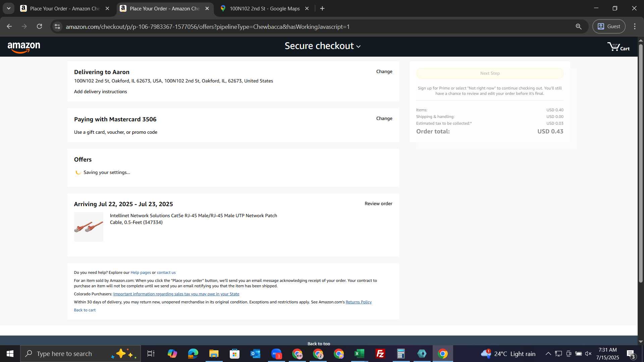The image size is (644, 362).
Task: Close the Google Maps tab
Action: (307, 9)
